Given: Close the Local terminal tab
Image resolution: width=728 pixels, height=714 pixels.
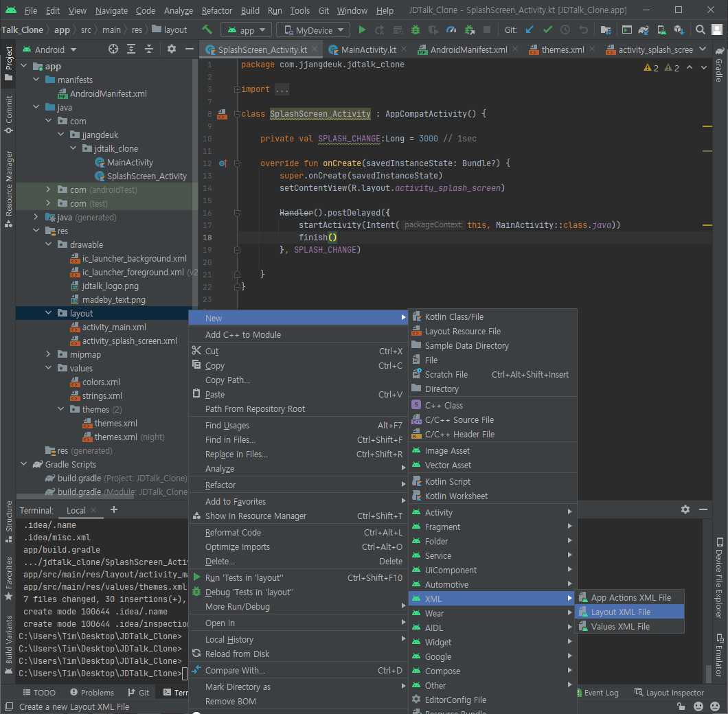Looking at the screenshot, I should (x=93, y=509).
